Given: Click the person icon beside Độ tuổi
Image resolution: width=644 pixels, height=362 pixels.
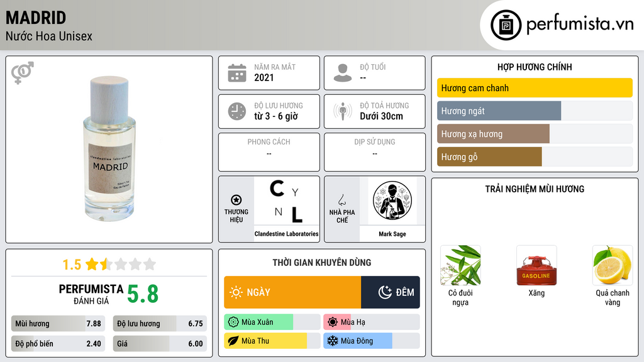Looking at the screenshot, I should (343, 73).
